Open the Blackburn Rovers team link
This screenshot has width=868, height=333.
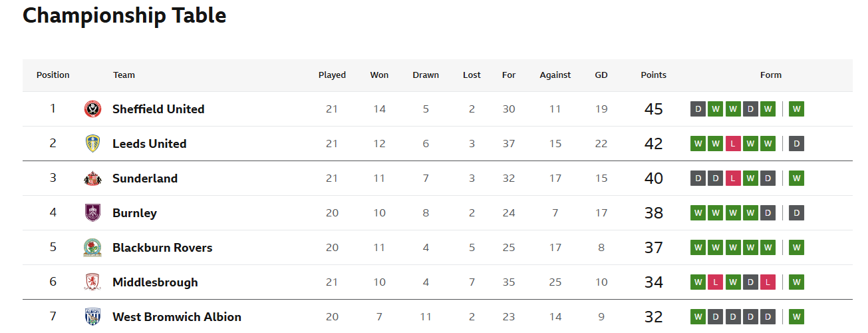[x=162, y=248]
